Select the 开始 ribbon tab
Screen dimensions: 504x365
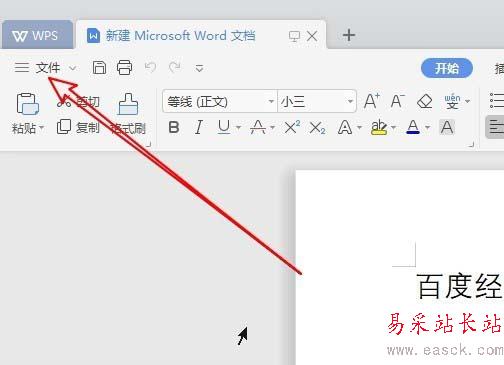tap(447, 68)
